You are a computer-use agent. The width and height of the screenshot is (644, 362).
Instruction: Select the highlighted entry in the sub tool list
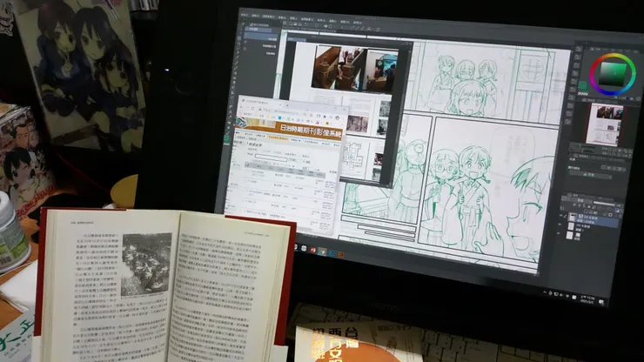[260, 37]
